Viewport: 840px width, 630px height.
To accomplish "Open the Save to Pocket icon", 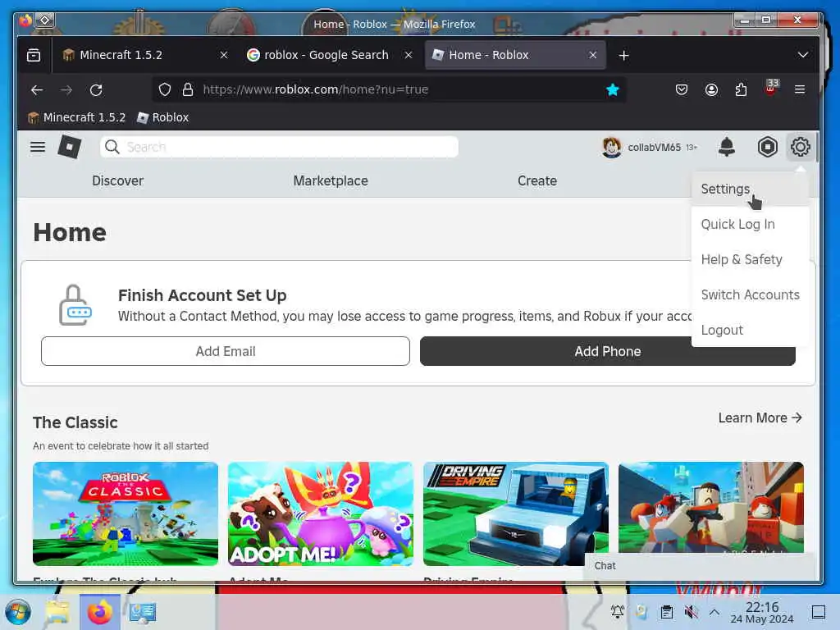I will coord(682,89).
